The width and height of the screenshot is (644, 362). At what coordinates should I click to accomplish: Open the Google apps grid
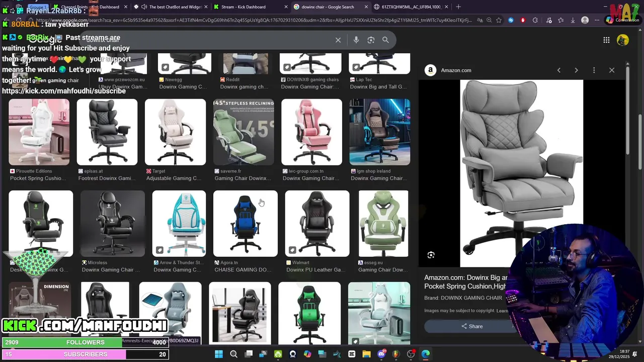[x=606, y=40]
